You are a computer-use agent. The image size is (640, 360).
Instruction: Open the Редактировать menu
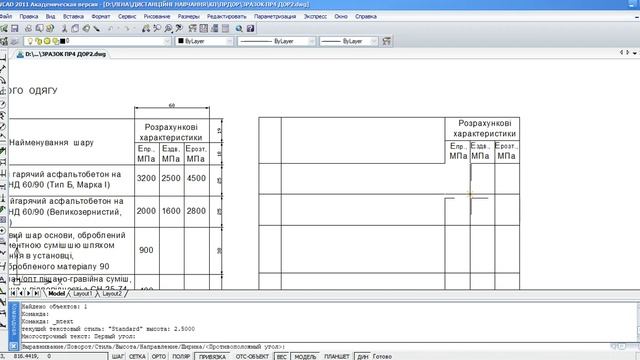[x=227, y=16]
